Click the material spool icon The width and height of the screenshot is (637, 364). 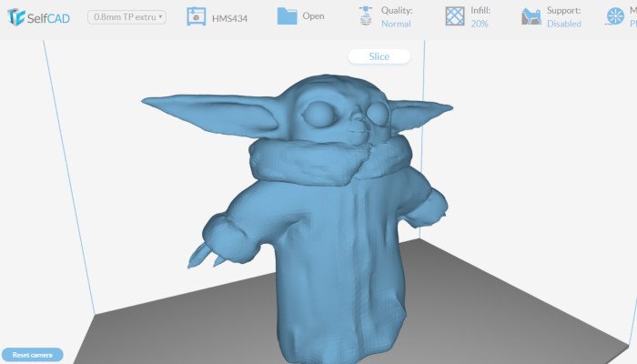click(615, 16)
